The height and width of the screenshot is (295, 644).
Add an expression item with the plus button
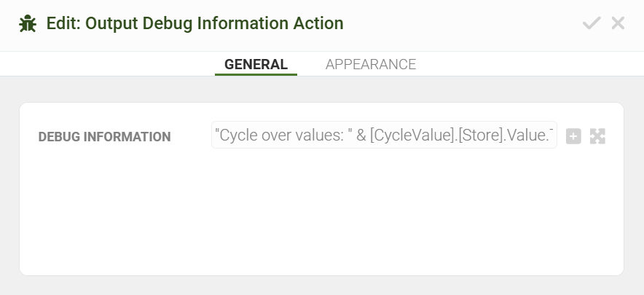pyautogui.click(x=573, y=135)
